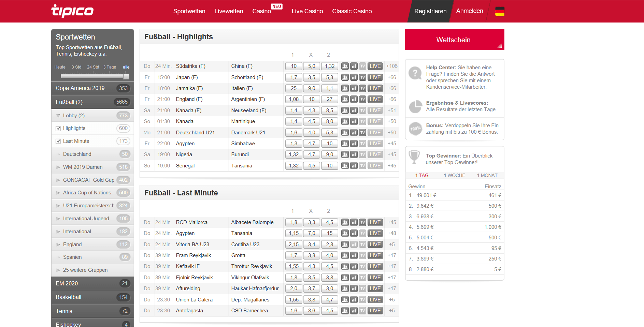The image size is (644, 327).
Task: Uncheck the Last Minute checkbox
Action: pyautogui.click(x=58, y=141)
